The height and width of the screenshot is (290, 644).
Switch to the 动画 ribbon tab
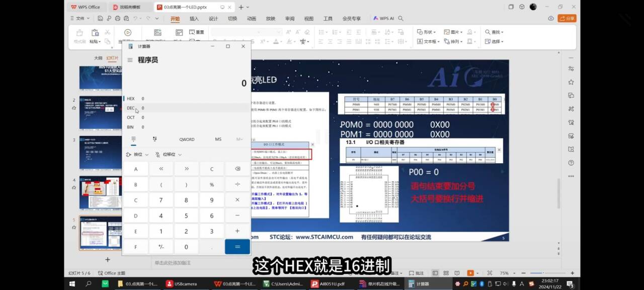(x=251, y=19)
